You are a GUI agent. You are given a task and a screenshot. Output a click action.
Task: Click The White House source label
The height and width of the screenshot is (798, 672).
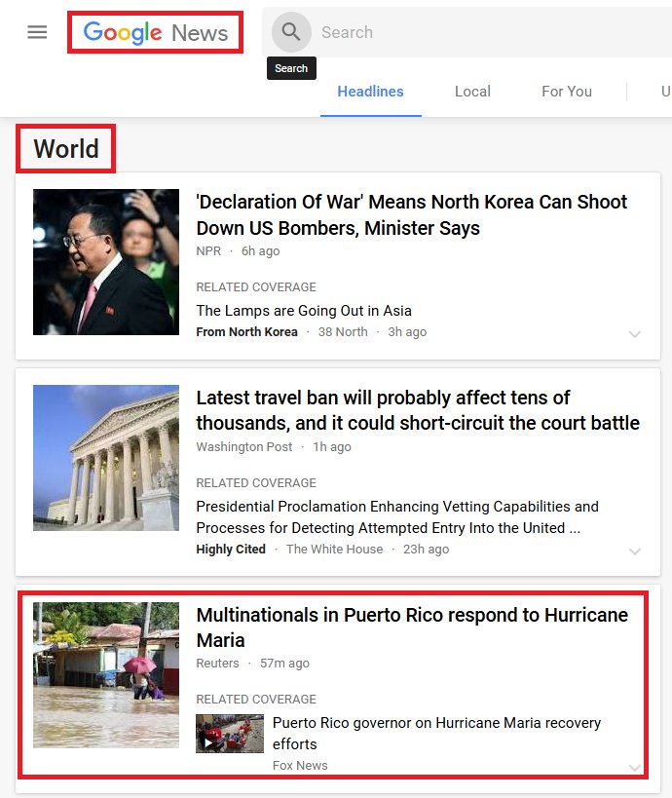pyautogui.click(x=334, y=550)
